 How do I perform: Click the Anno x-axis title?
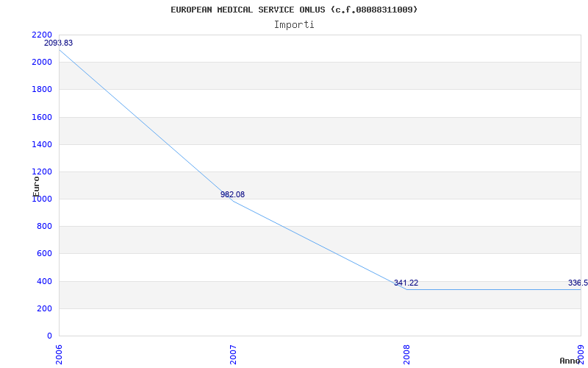click(x=570, y=361)
